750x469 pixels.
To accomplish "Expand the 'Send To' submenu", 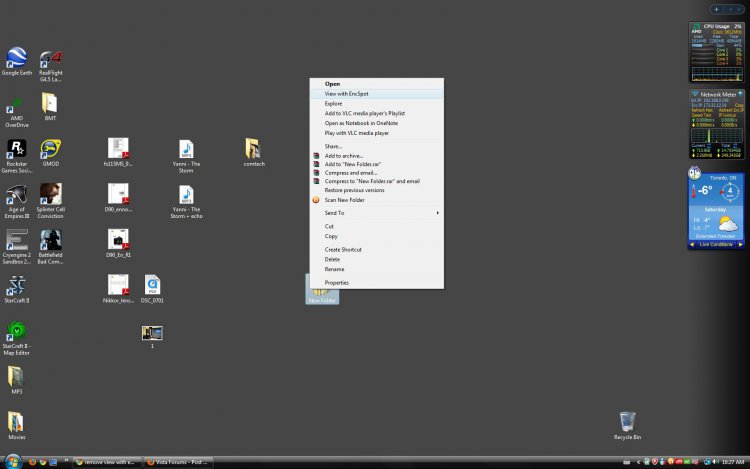I will 377,213.
